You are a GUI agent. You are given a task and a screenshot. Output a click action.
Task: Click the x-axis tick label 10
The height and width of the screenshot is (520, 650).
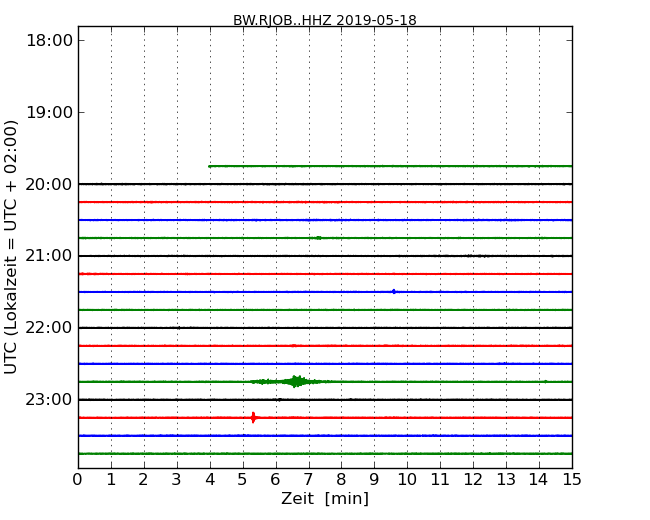407,479
